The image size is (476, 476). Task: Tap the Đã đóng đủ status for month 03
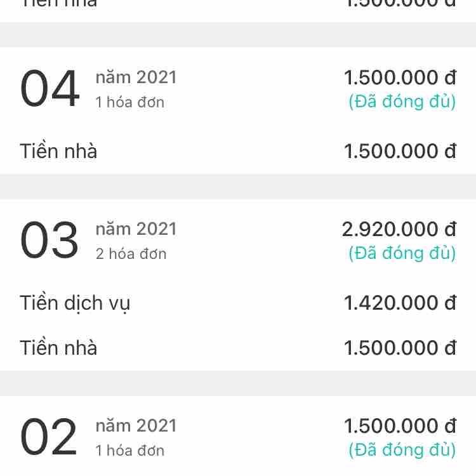pos(402,253)
